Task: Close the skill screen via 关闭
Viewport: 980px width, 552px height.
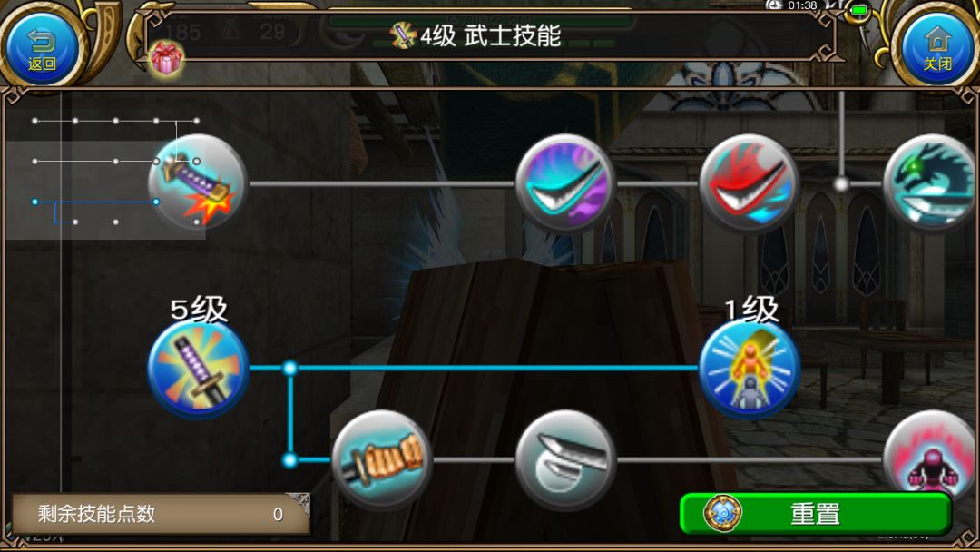Action: [x=937, y=47]
